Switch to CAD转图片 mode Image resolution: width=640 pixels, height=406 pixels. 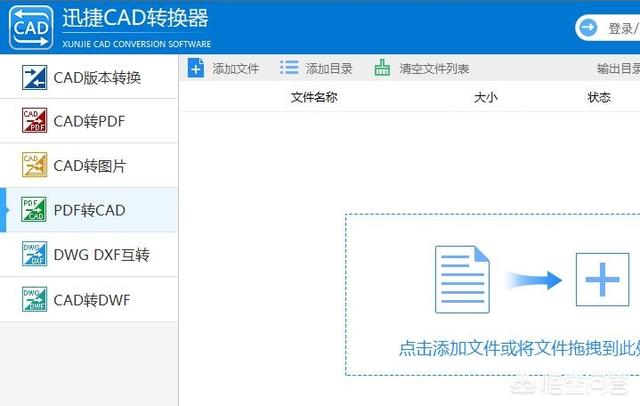pos(89,165)
